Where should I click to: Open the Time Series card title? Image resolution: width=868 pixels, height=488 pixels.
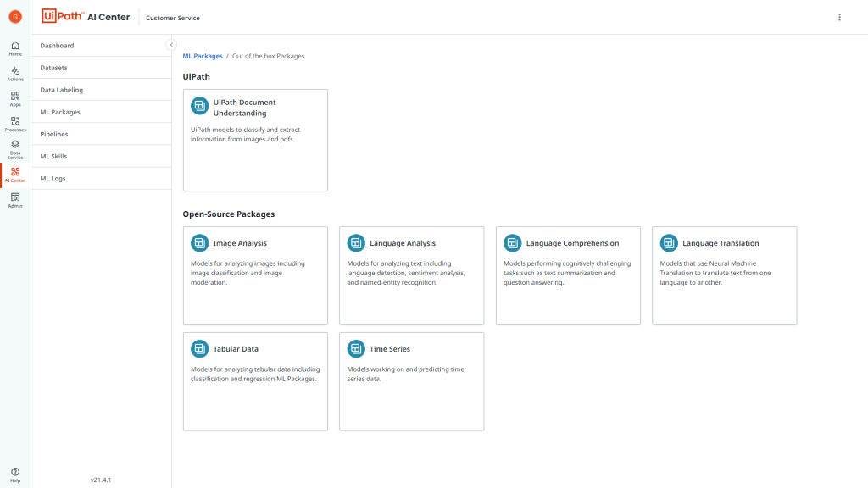tap(390, 348)
